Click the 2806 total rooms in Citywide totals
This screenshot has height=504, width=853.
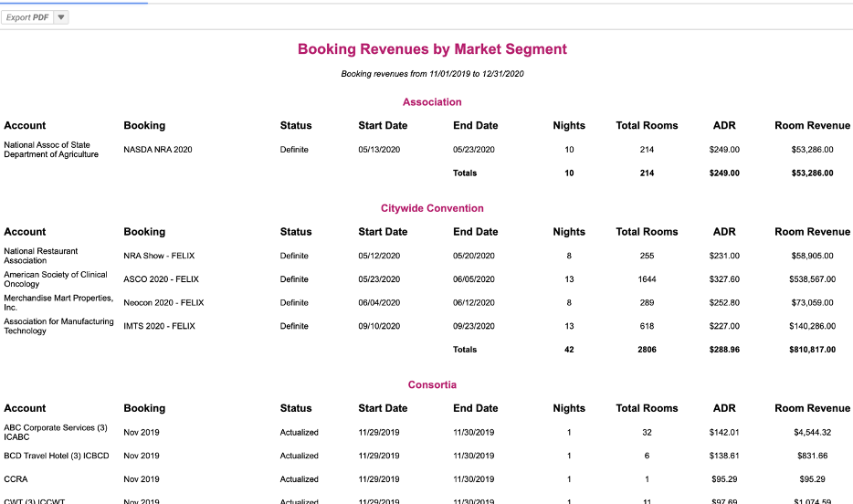pos(647,350)
